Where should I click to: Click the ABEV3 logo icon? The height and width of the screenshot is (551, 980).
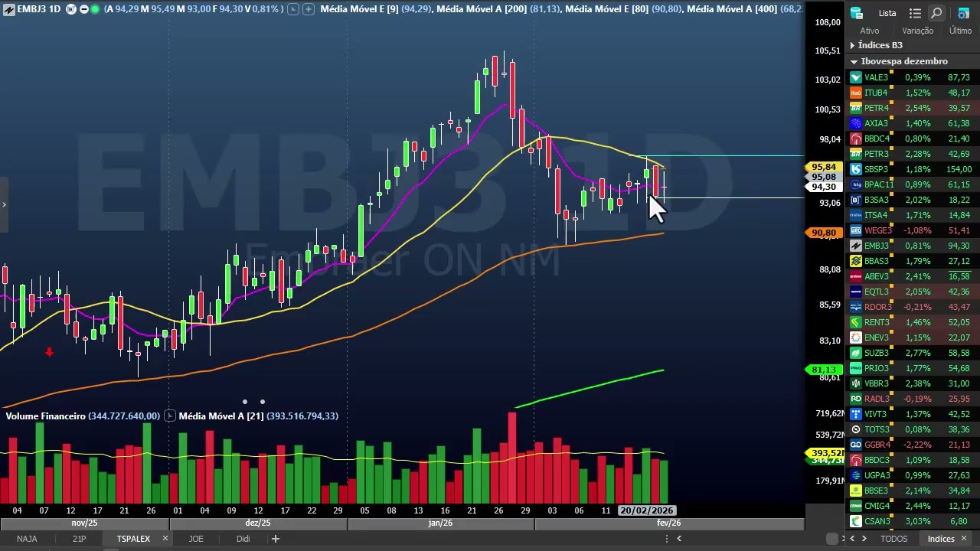coord(856,276)
